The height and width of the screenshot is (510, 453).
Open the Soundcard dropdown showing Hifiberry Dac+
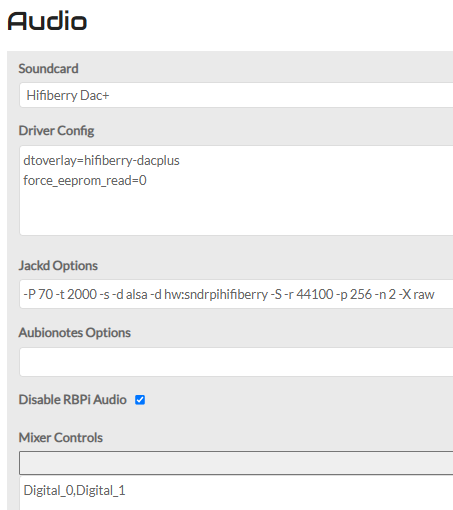236,95
